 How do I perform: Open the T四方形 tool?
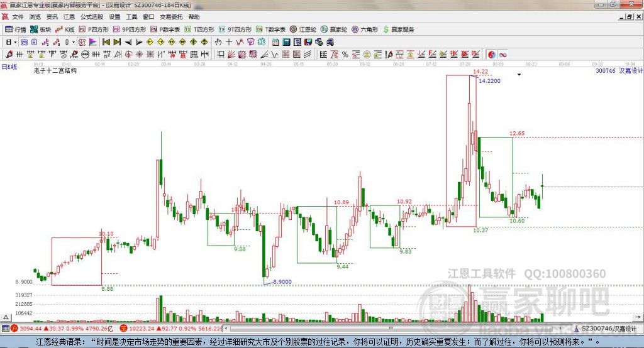point(199,30)
